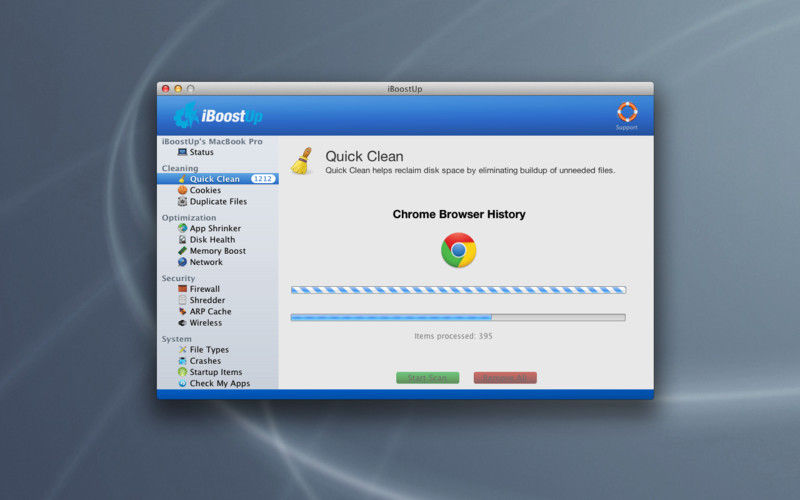Image resolution: width=800 pixels, height=500 pixels.
Task: Click the "Chrome Browser History" heading
Action: click(x=459, y=214)
